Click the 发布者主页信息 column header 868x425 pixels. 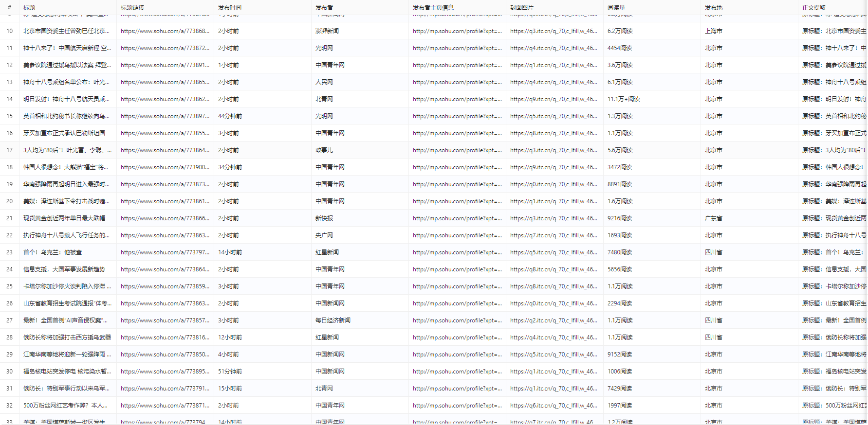pyautogui.click(x=433, y=7)
